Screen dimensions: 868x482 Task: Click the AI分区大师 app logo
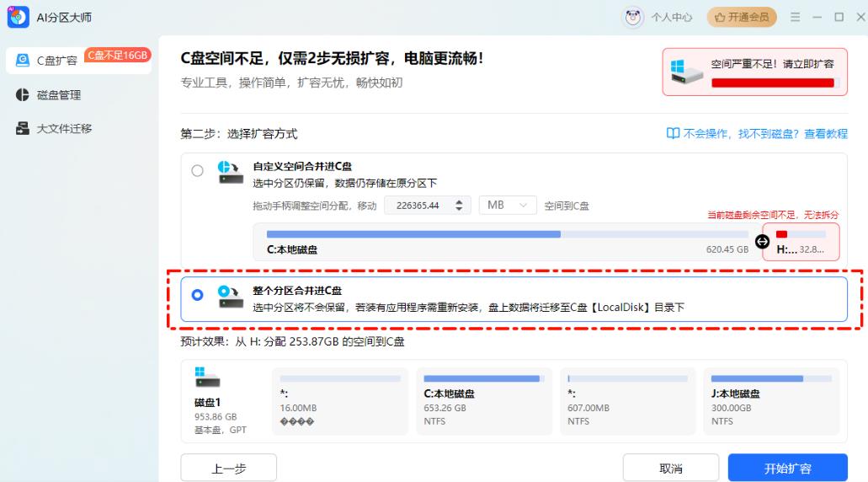click(x=19, y=17)
